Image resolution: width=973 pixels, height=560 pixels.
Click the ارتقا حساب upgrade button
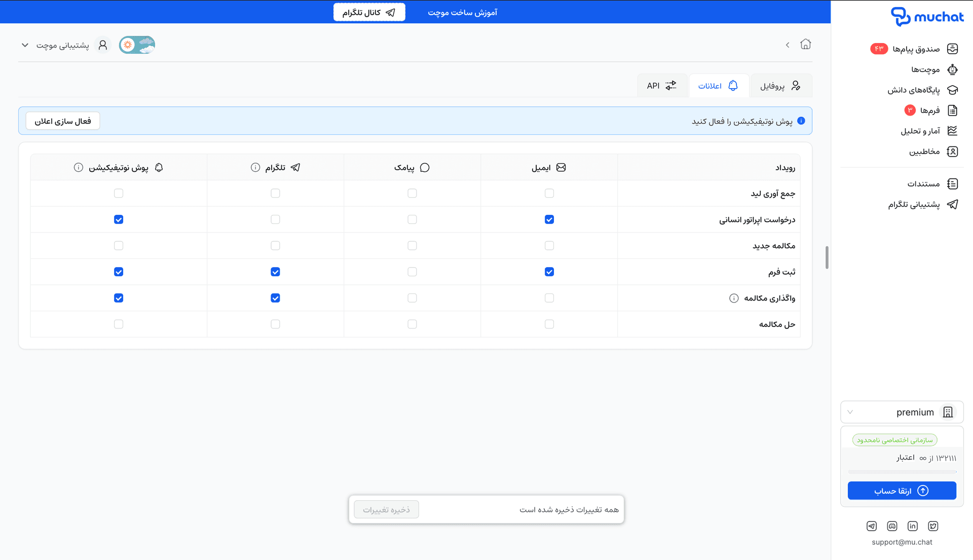pos(902,491)
